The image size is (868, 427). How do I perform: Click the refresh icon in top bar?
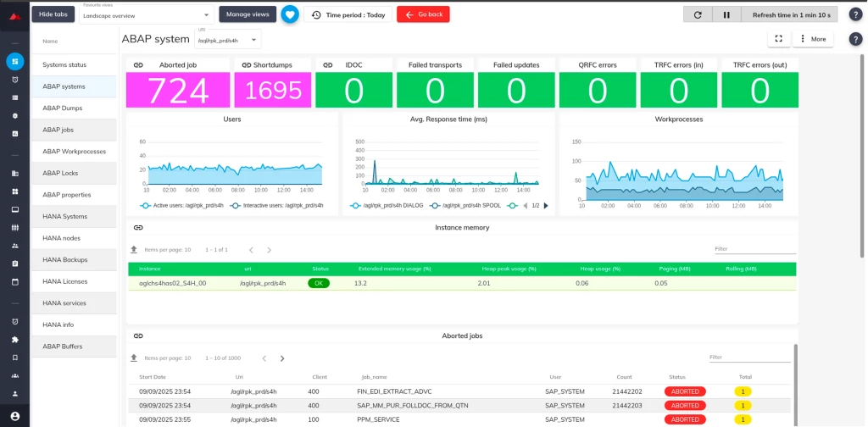coord(697,14)
